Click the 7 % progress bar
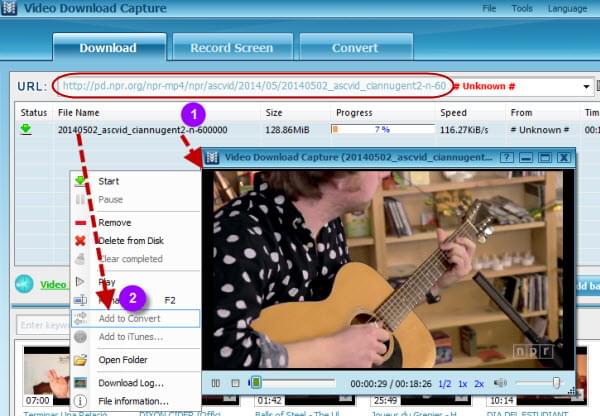The height and width of the screenshot is (416, 600). point(383,129)
